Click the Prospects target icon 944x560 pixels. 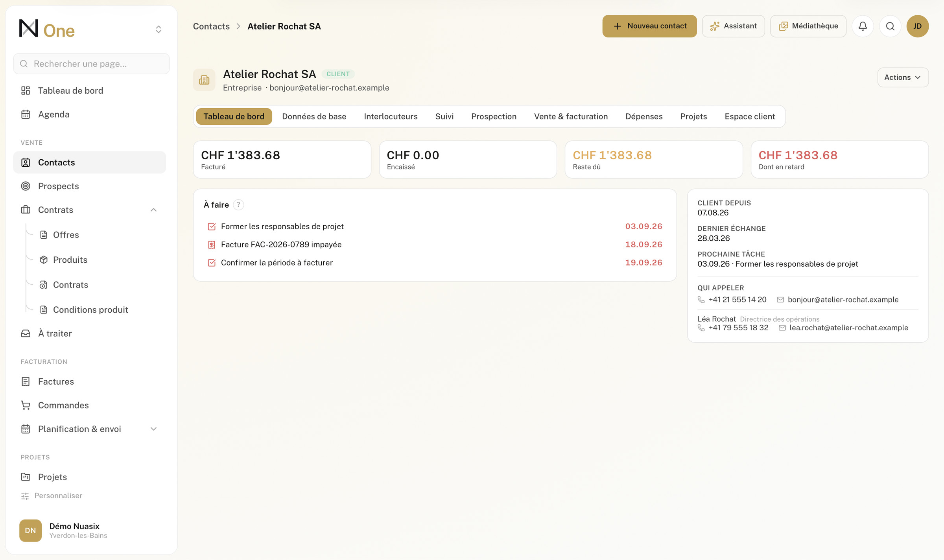(26, 186)
